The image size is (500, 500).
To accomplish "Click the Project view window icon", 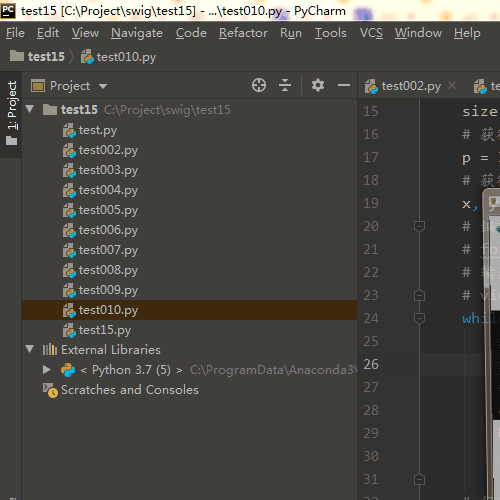I will 38,86.
